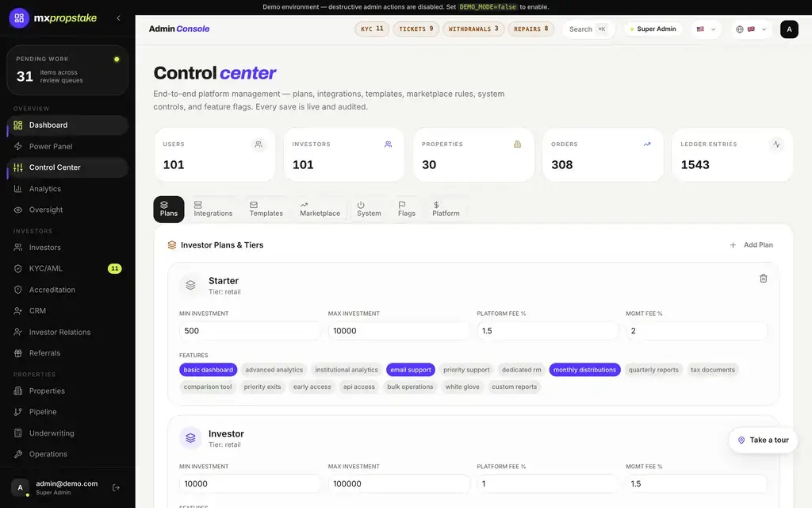Open Power Panel in sidebar
Screen dimensions: 812x508
point(67,146)
